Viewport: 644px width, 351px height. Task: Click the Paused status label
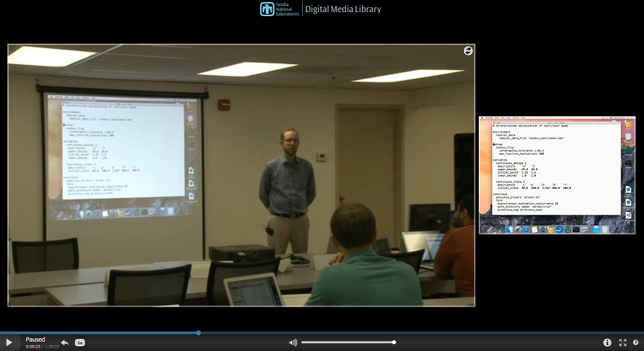[36, 340]
